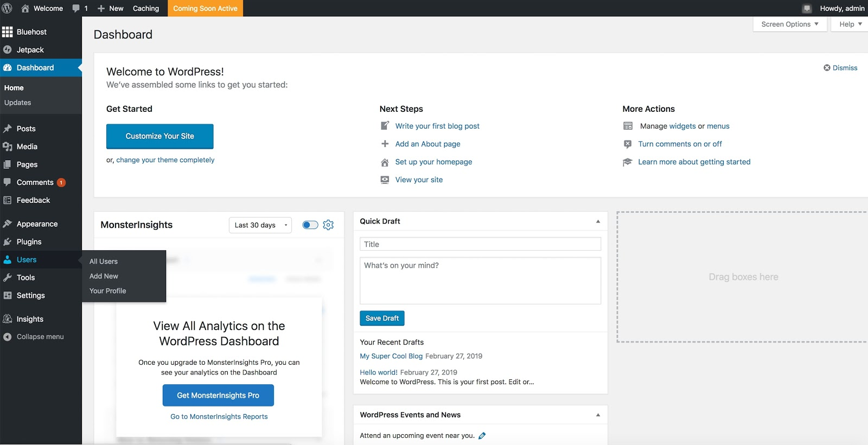Open the My Super Cool Blog draft
Viewport: 868px width, 445px height.
[391, 356]
